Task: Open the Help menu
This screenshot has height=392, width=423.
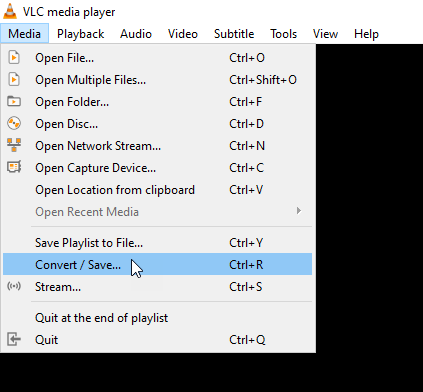Action: tap(366, 34)
